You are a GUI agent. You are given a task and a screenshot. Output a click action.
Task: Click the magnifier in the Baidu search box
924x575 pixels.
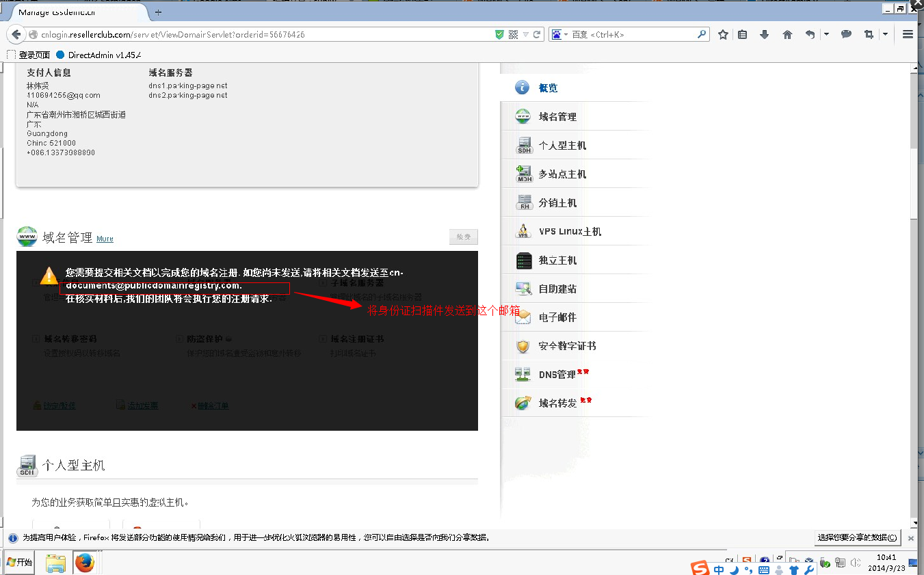coord(702,34)
